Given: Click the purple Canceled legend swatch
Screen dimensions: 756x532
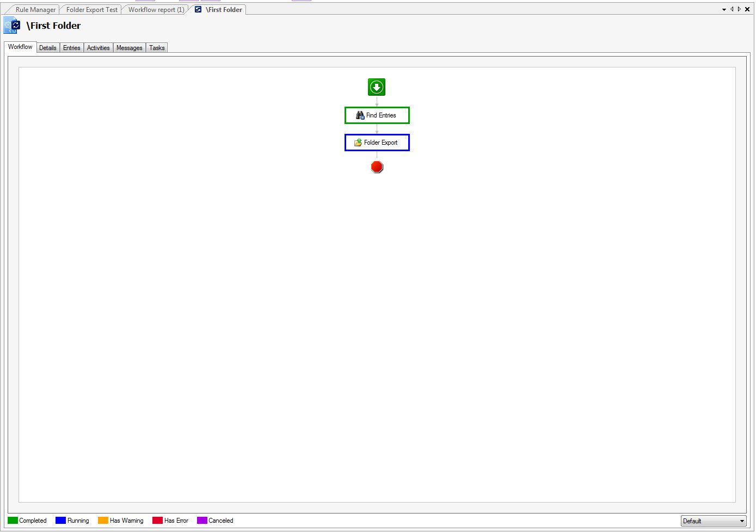Looking at the screenshot, I should click(x=202, y=521).
